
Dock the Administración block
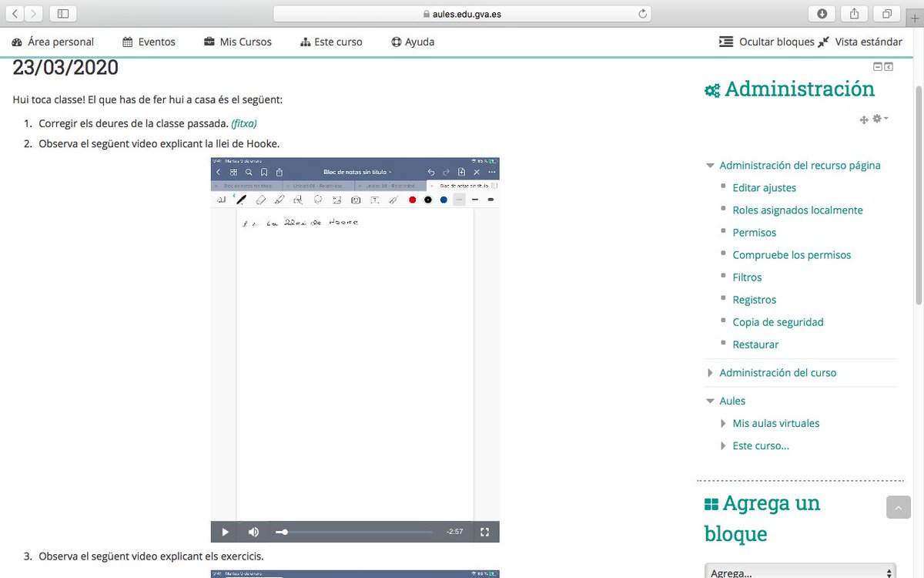(889, 67)
